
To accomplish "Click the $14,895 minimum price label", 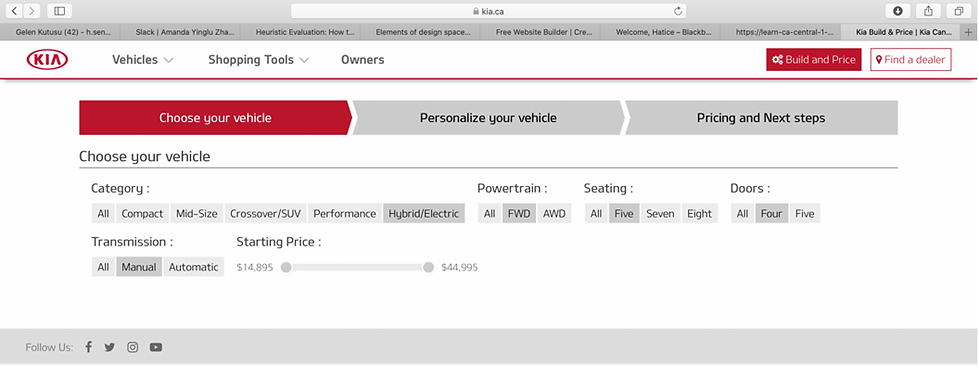I will pyautogui.click(x=255, y=267).
